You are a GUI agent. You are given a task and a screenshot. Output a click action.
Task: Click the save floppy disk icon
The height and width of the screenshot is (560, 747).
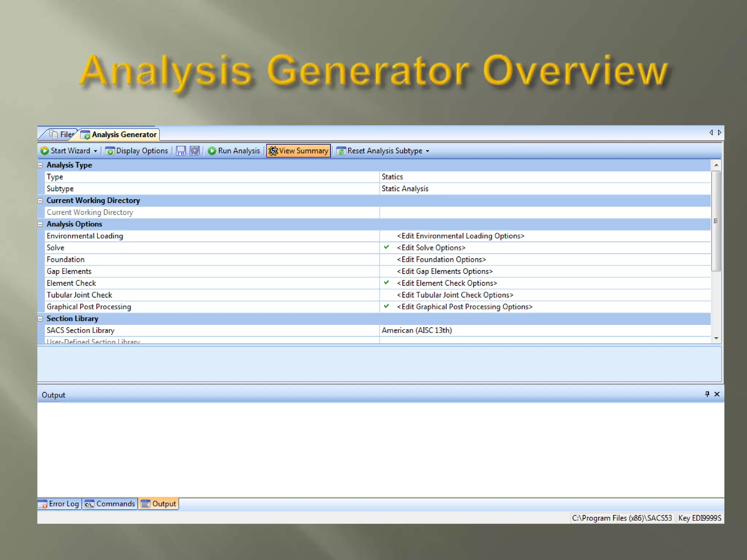181,151
